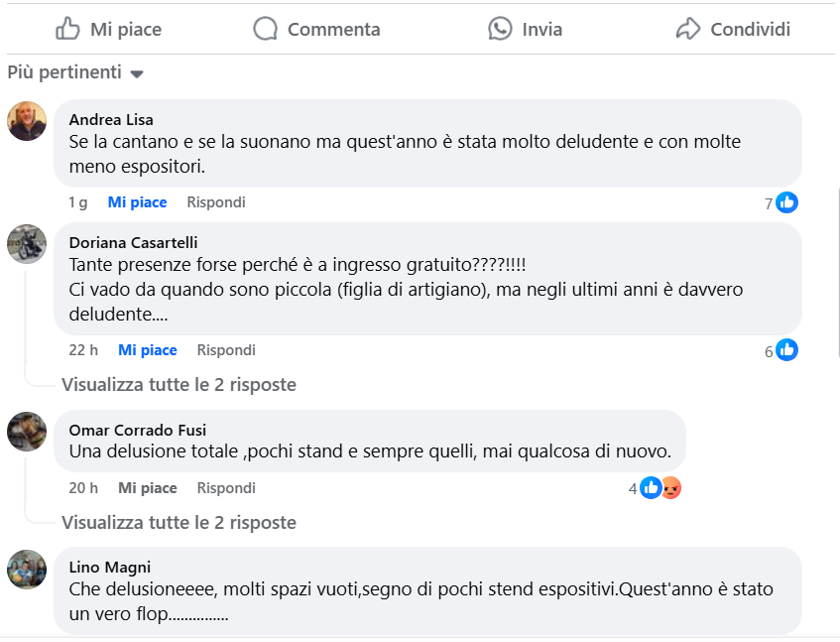The height and width of the screenshot is (642, 840).
Task: Click the Condividi share arrow icon
Action: coord(687,29)
